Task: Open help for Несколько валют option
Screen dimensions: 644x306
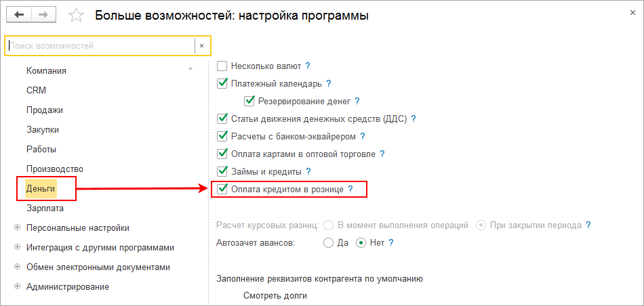Action: pyautogui.click(x=308, y=66)
